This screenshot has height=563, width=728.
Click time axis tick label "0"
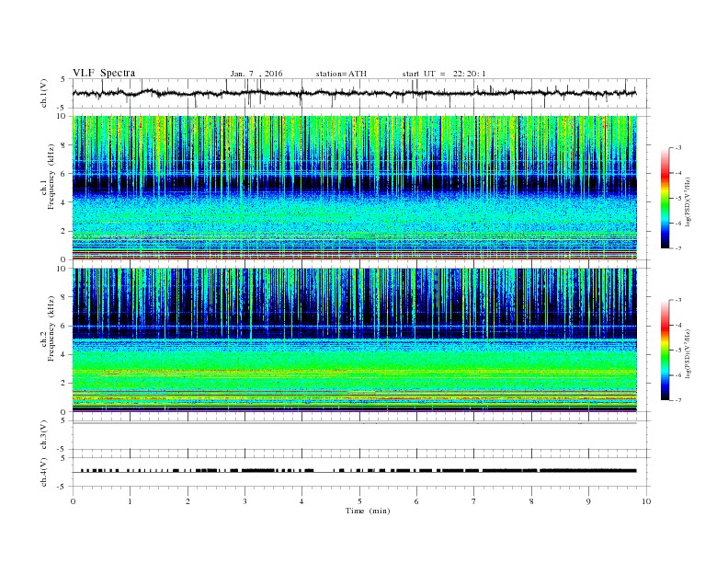pos(73,501)
